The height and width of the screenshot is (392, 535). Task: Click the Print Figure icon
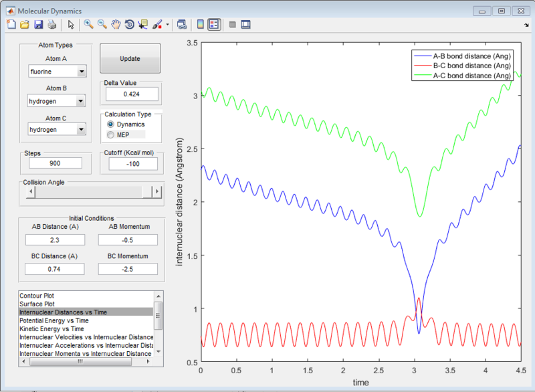point(51,25)
